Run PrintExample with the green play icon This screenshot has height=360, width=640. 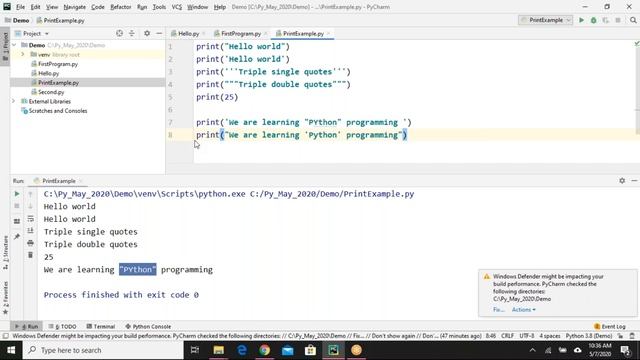(x=581, y=20)
